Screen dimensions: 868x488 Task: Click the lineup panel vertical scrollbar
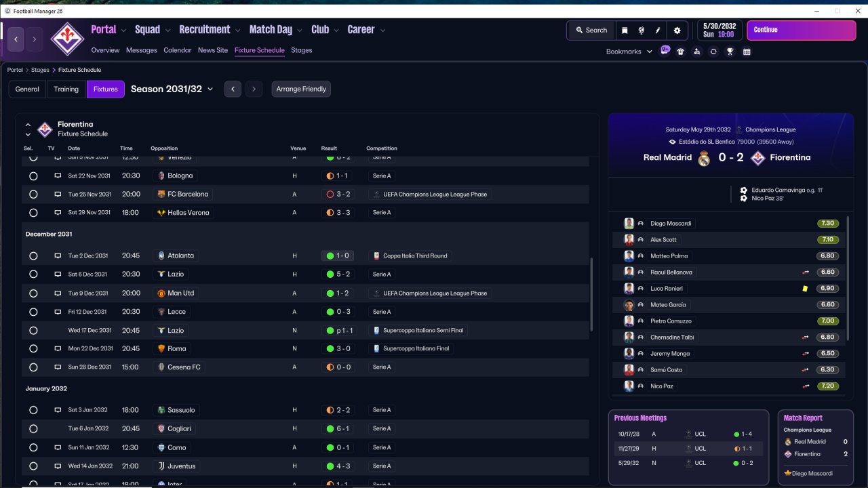[848, 278]
